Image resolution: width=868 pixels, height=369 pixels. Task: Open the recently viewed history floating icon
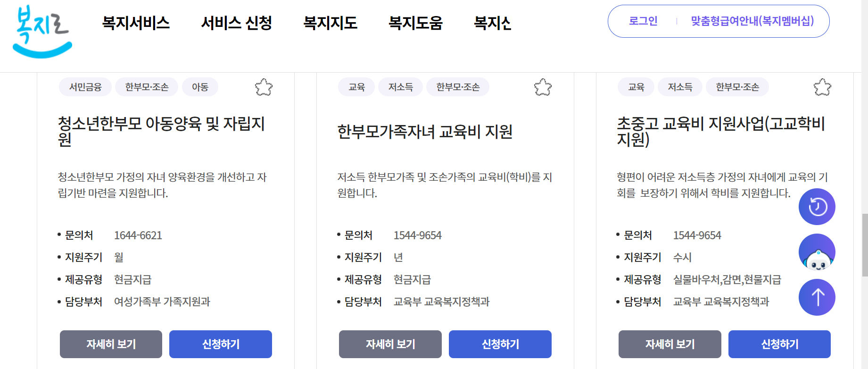click(x=817, y=206)
